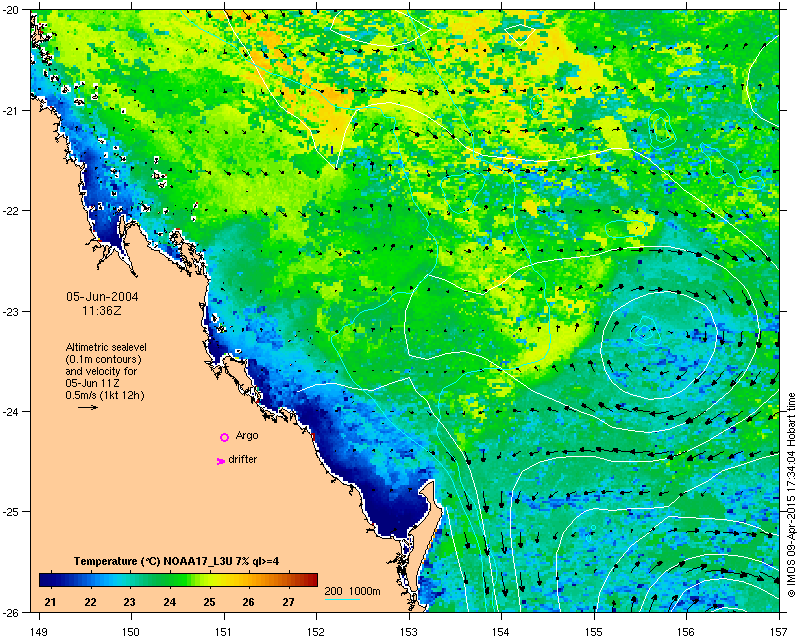
Task: Click the latitude axis label -22
Action: coord(10,211)
